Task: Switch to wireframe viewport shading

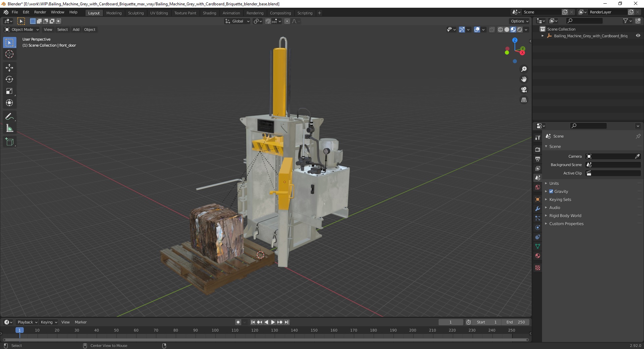Action: (x=500, y=30)
